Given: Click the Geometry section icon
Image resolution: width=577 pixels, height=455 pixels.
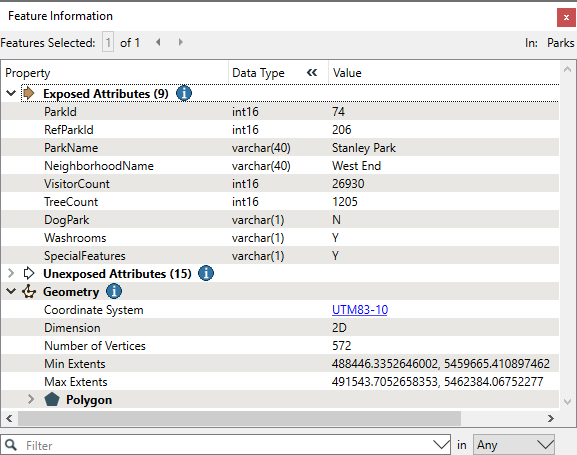Looking at the screenshot, I should click(29, 291).
